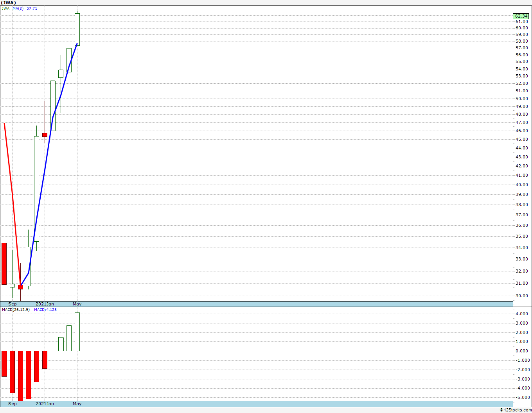Click the 40.00 price axis label
This screenshot has width=532, height=413.
[x=521, y=185]
